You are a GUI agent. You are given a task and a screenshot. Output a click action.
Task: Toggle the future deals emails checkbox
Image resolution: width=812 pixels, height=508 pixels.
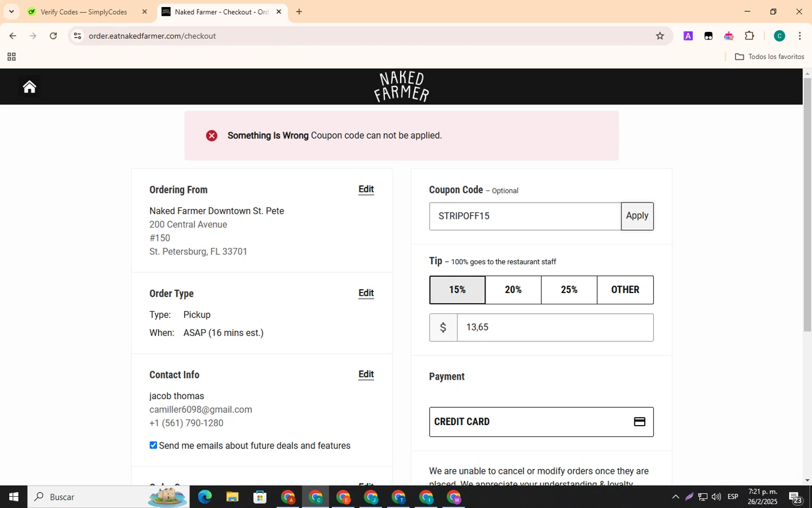point(153,445)
